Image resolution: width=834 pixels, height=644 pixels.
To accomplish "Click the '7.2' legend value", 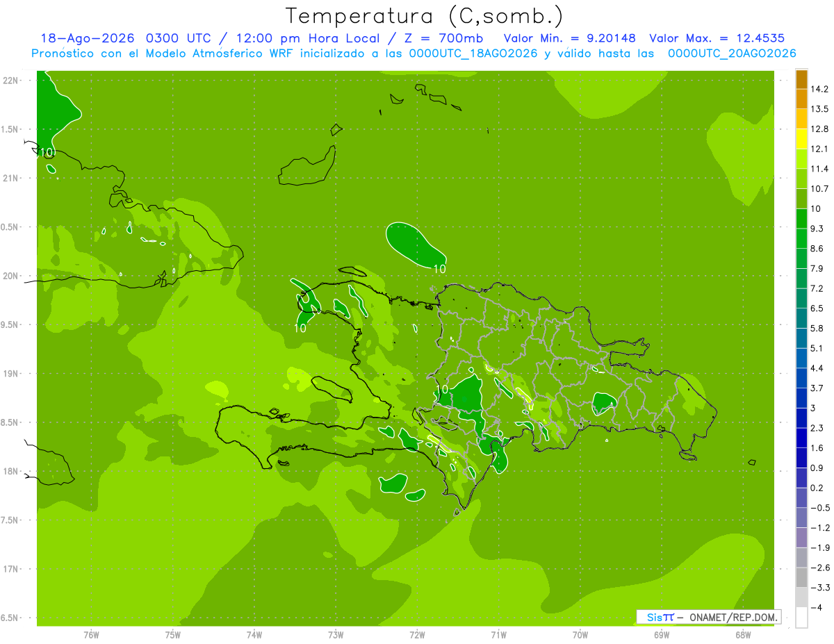I will click(818, 288).
